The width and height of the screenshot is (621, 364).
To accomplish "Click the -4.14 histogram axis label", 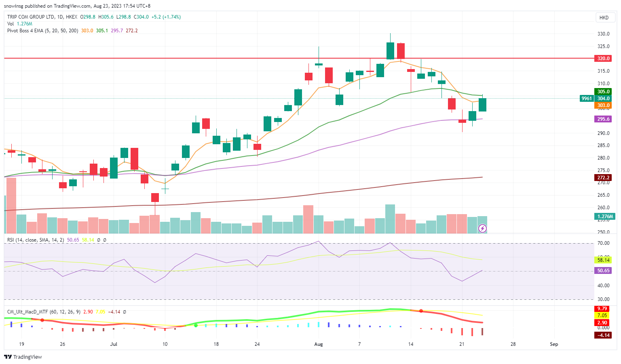I will pos(602,335).
